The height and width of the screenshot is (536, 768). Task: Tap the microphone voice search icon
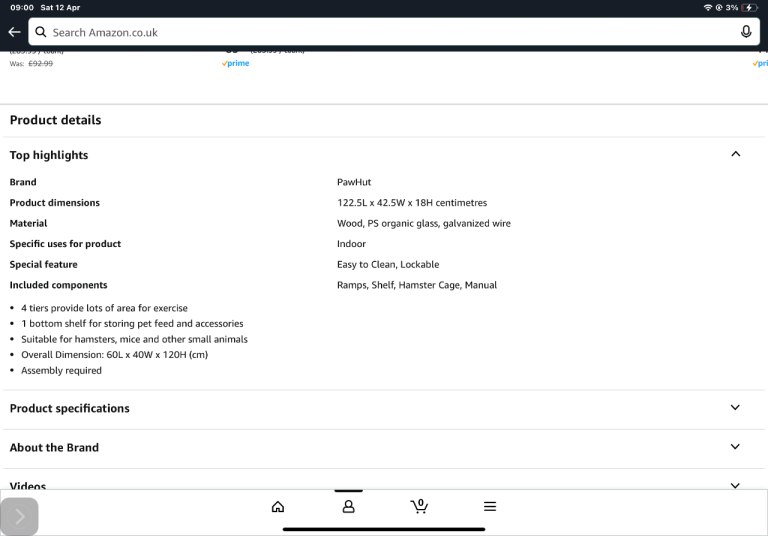tap(746, 32)
